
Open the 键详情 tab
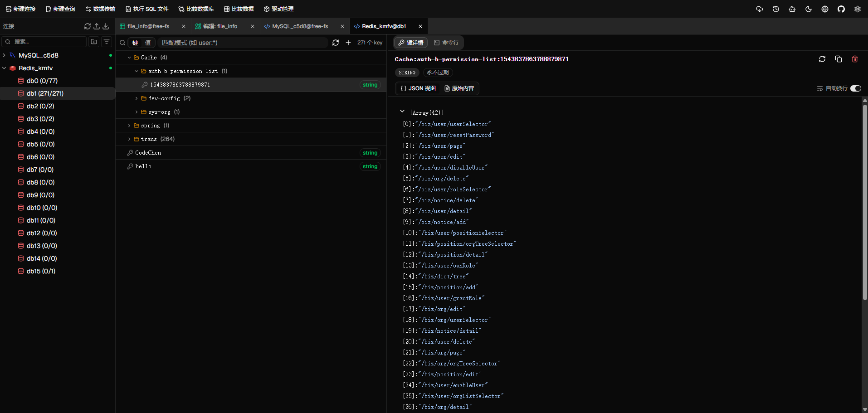pyautogui.click(x=411, y=43)
